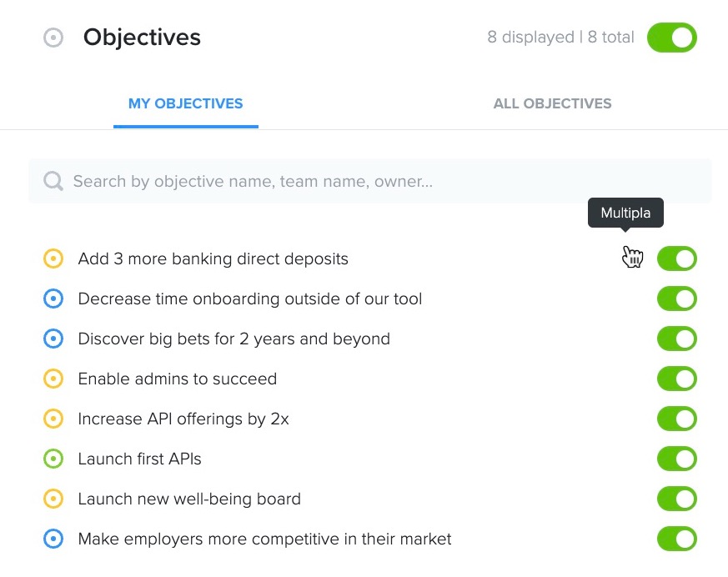Focus the objective search field
This screenshot has width=728, height=577.
pos(369,181)
